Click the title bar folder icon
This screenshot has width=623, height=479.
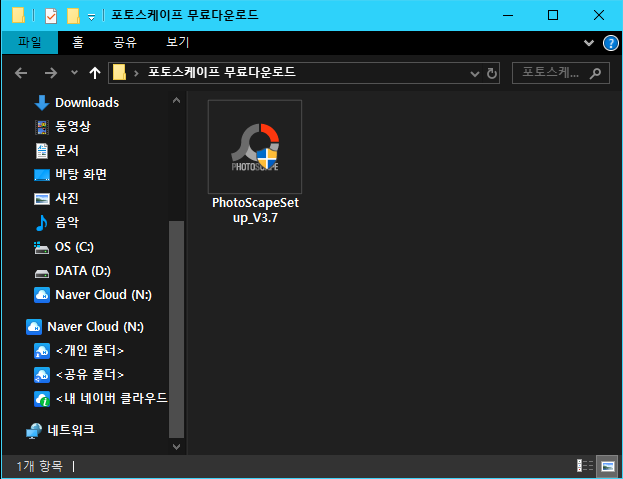point(18,15)
